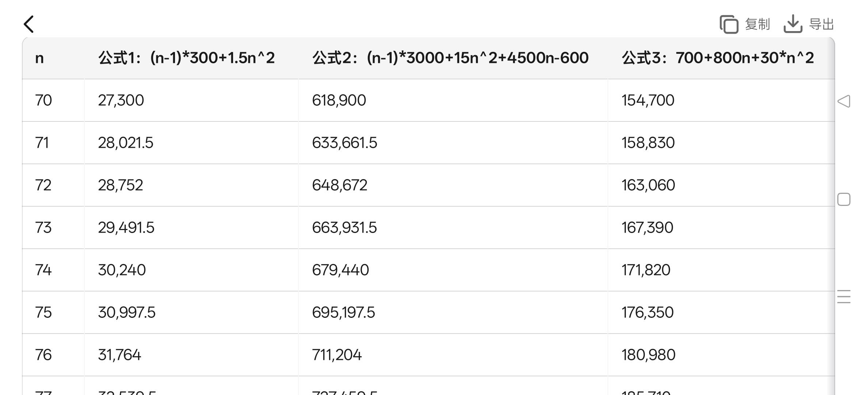Click the export (导出) download icon

point(793,24)
